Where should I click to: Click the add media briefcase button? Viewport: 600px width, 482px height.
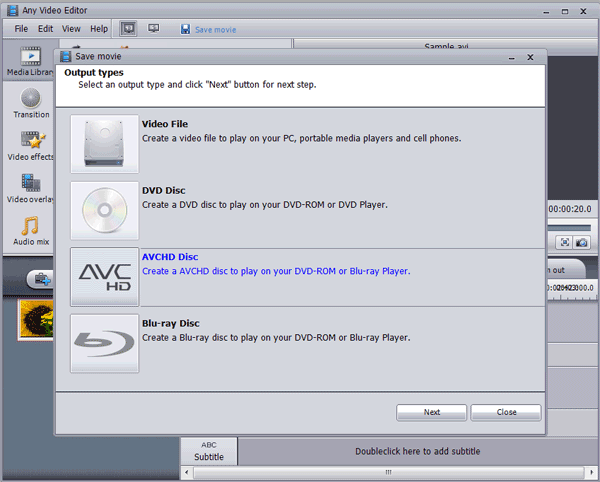[41, 279]
